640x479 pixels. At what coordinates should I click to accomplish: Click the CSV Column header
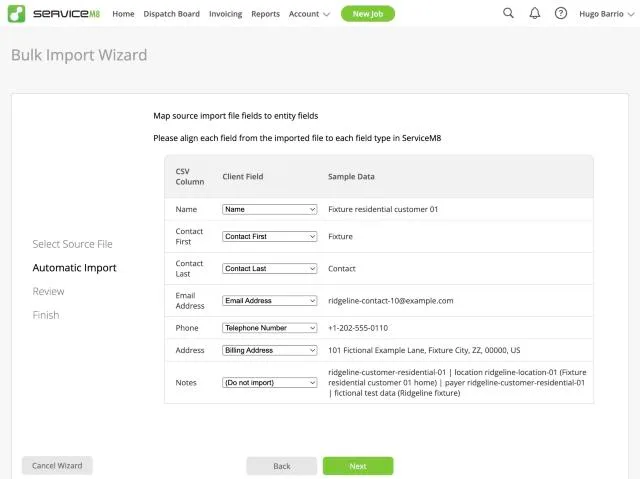190,177
